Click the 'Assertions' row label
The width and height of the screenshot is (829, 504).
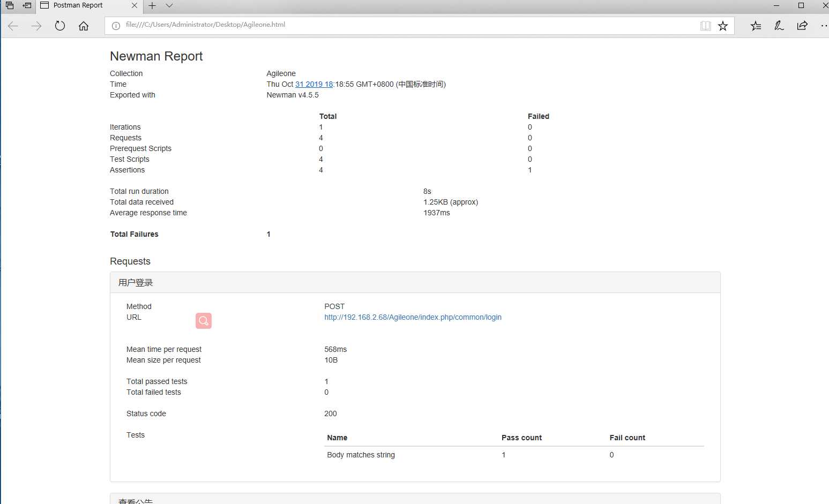point(127,170)
